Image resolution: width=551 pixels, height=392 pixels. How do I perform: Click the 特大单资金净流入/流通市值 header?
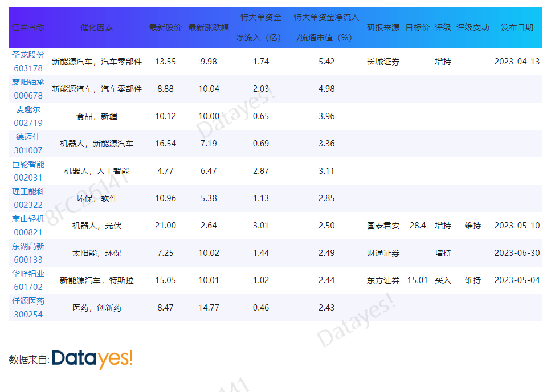(326, 27)
